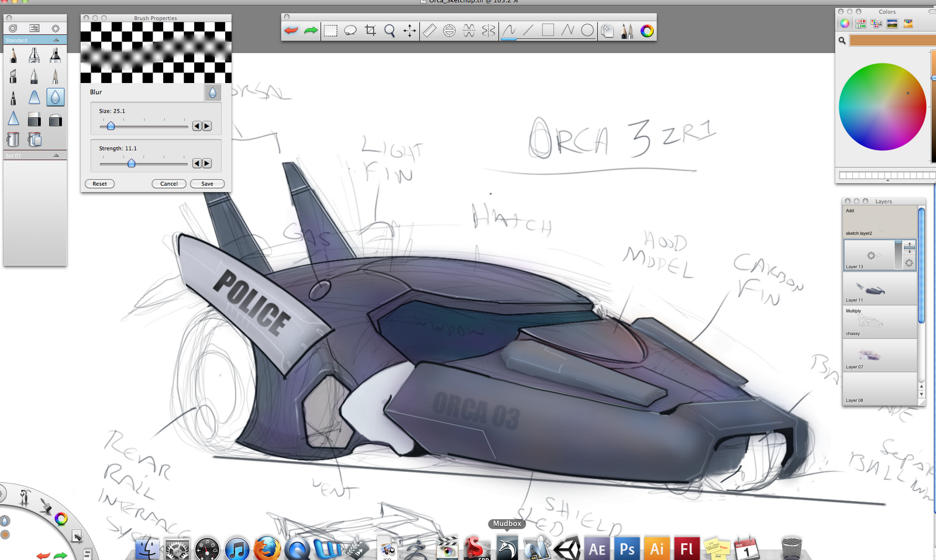Expand the Set 01 brush set
The height and width of the screenshot is (560, 936).
click(x=56, y=155)
